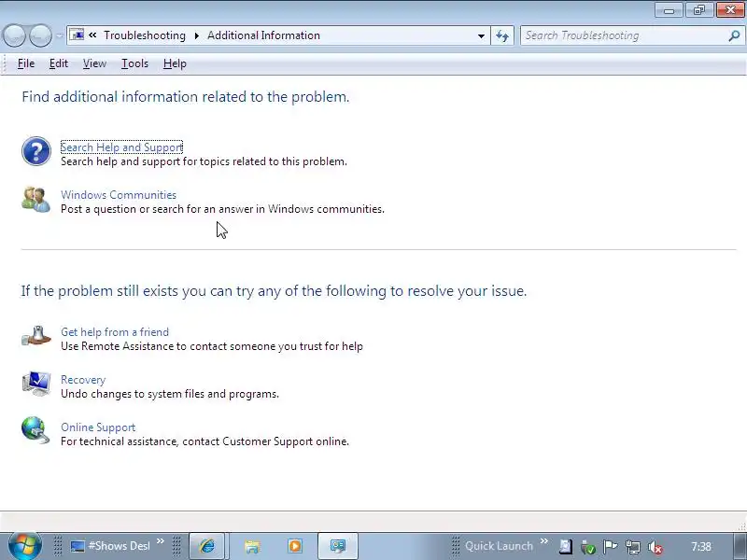Open the Recovery link
This screenshot has width=747, height=560.
pyautogui.click(x=83, y=380)
